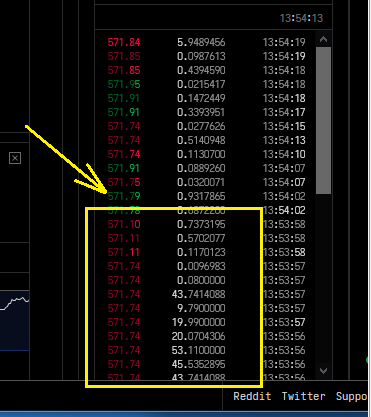
Task: Open the Reddit link
Action: 252,396
